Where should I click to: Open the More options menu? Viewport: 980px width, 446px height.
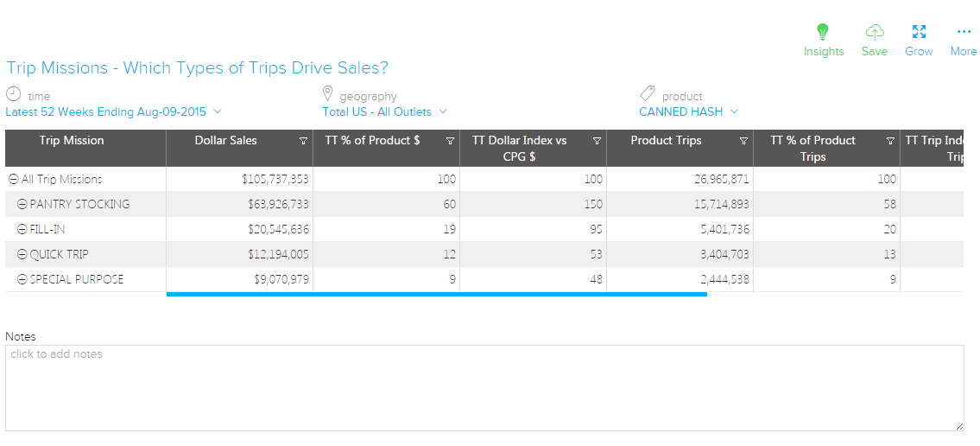(964, 32)
